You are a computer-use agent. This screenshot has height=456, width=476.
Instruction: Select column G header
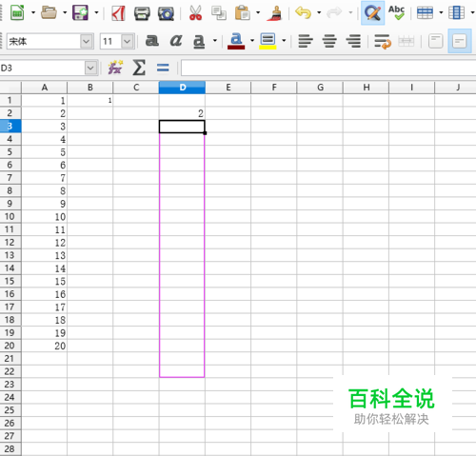point(320,88)
